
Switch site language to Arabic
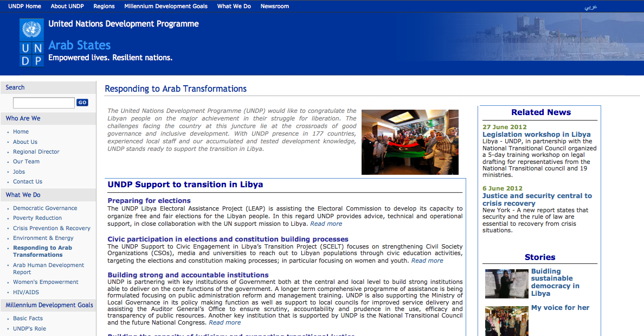(590, 7)
